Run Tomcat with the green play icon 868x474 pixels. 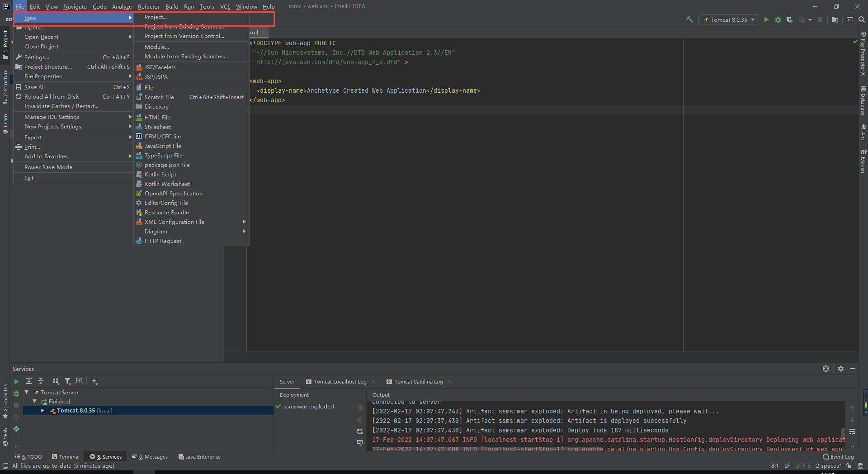(x=766, y=19)
